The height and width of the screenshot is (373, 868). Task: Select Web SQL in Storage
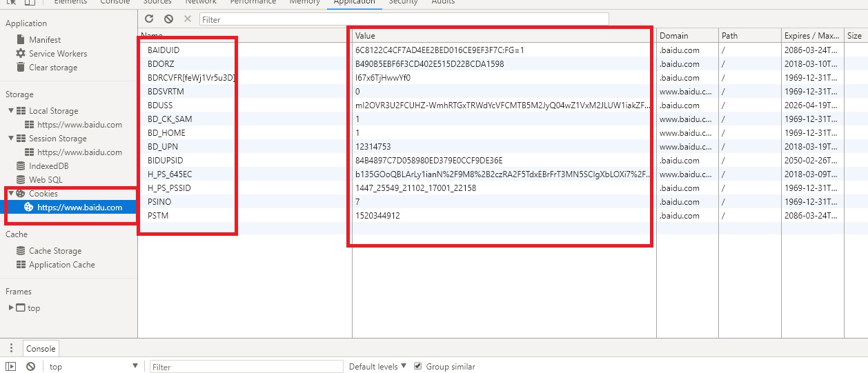pyautogui.click(x=46, y=180)
